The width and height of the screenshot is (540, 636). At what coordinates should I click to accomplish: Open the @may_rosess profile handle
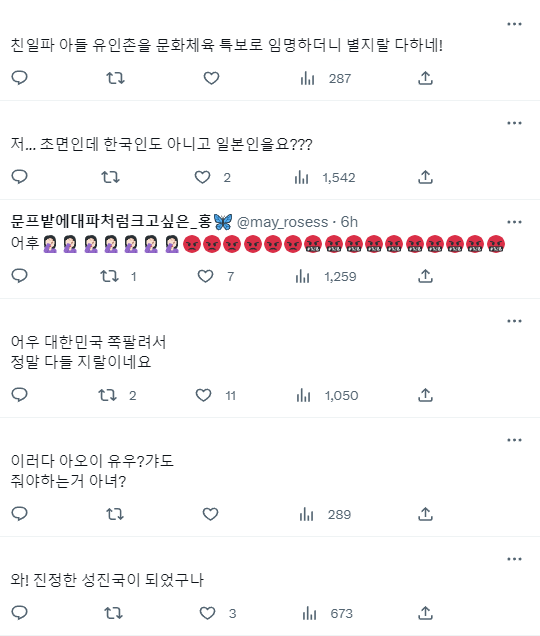pyautogui.click(x=282, y=222)
